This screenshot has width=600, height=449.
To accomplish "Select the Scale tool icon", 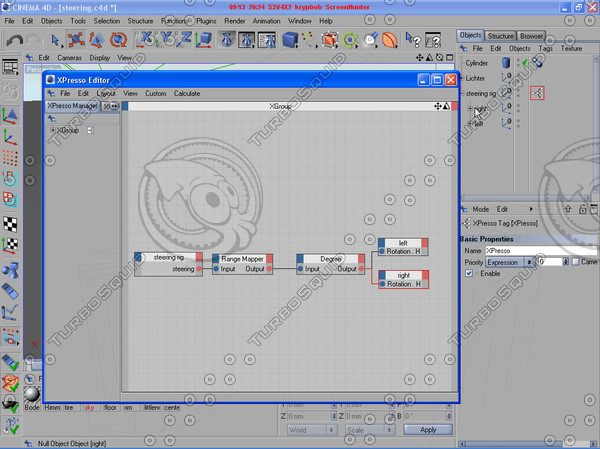I will point(96,40).
